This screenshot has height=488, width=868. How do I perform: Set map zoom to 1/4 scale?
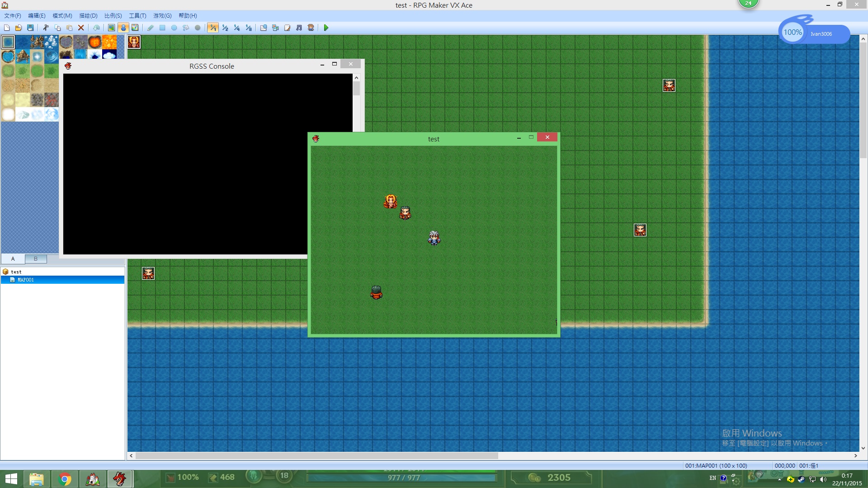[x=236, y=28]
